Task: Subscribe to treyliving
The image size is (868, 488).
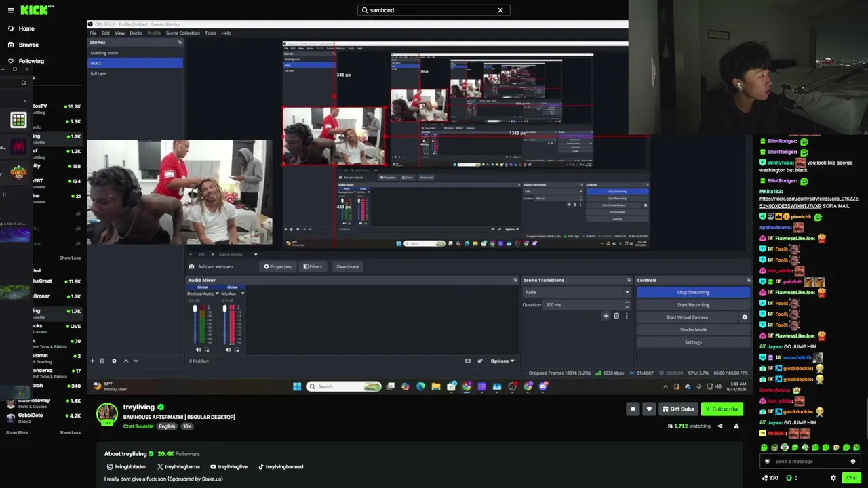Action: pos(721,409)
